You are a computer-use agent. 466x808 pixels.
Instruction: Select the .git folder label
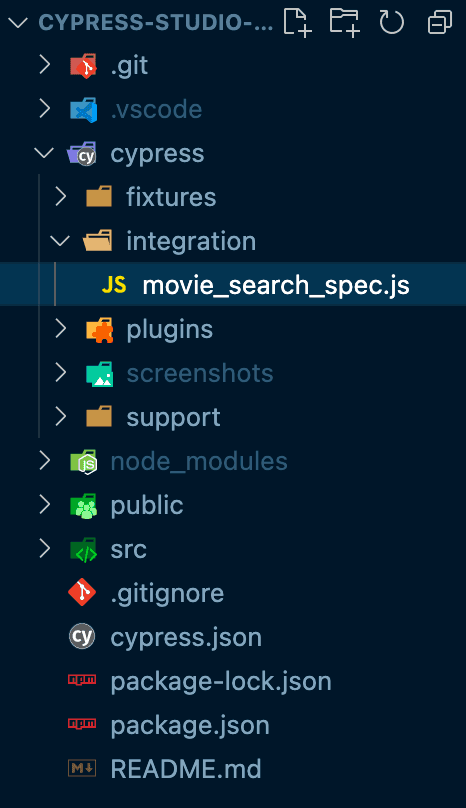coord(129,66)
